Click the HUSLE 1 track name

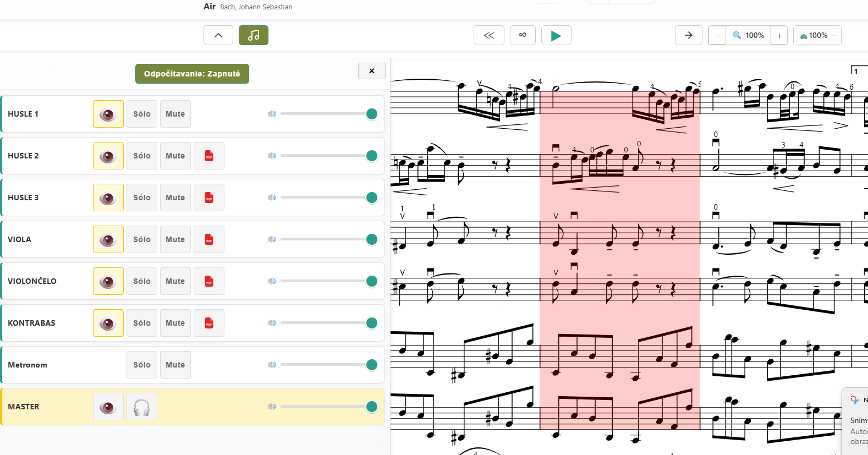click(x=23, y=114)
